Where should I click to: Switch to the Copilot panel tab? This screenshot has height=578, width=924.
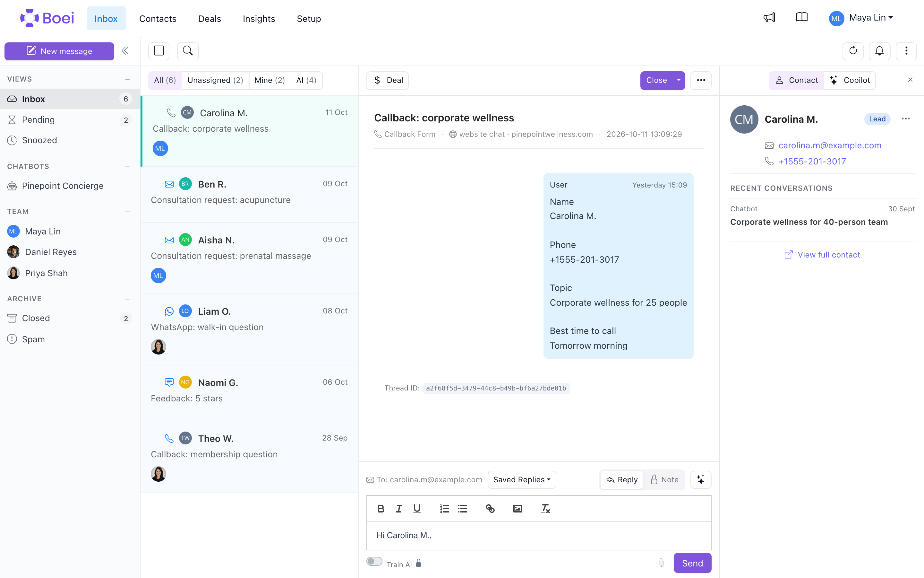(850, 80)
